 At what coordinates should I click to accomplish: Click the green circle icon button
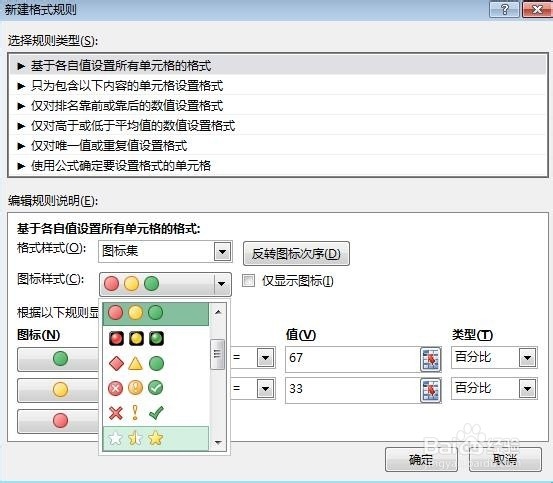click(59, 359)
